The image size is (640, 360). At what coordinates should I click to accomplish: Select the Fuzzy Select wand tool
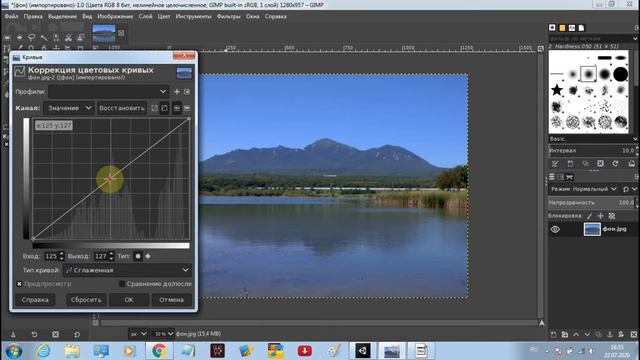pyautogui.click(x=44, y=38)
